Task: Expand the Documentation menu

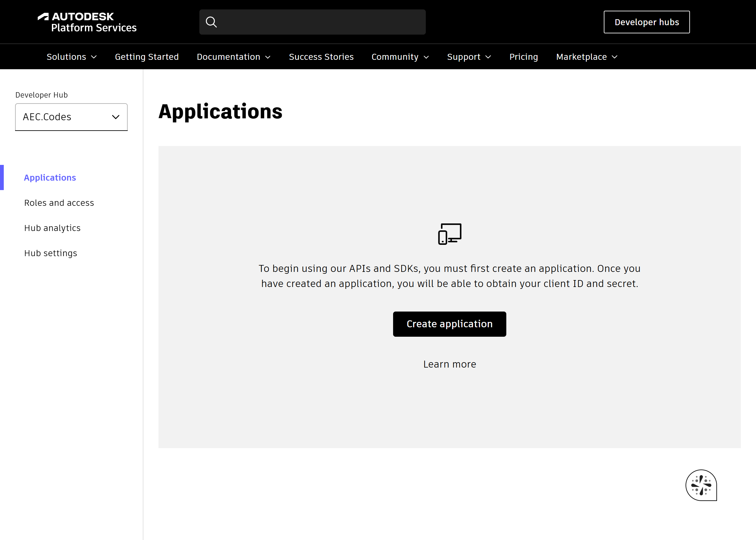Action: (x=234, y=57)
